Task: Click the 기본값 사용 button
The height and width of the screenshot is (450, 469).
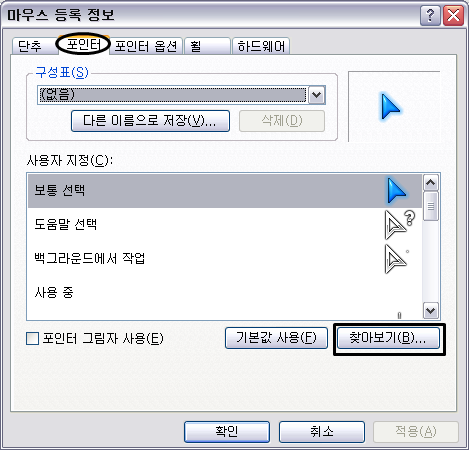Action: [x=276, y=338]
